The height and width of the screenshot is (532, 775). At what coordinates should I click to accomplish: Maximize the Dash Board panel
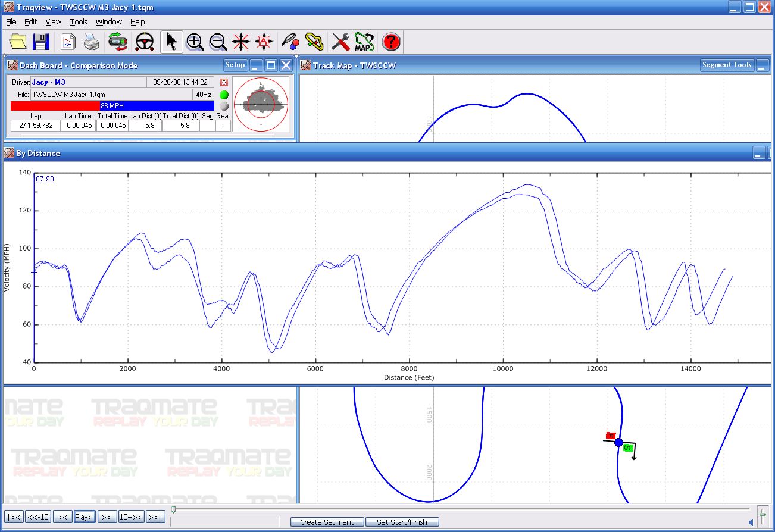click(271, 65)
